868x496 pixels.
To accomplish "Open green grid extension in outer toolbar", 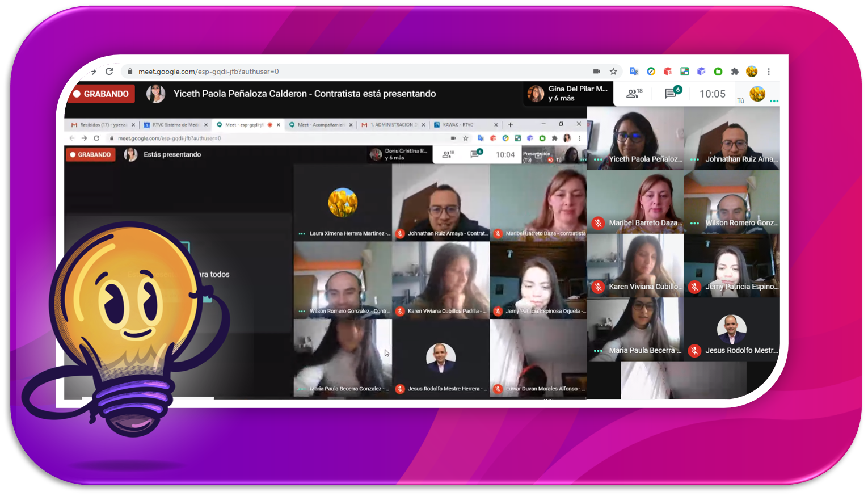I will point(685,72).
